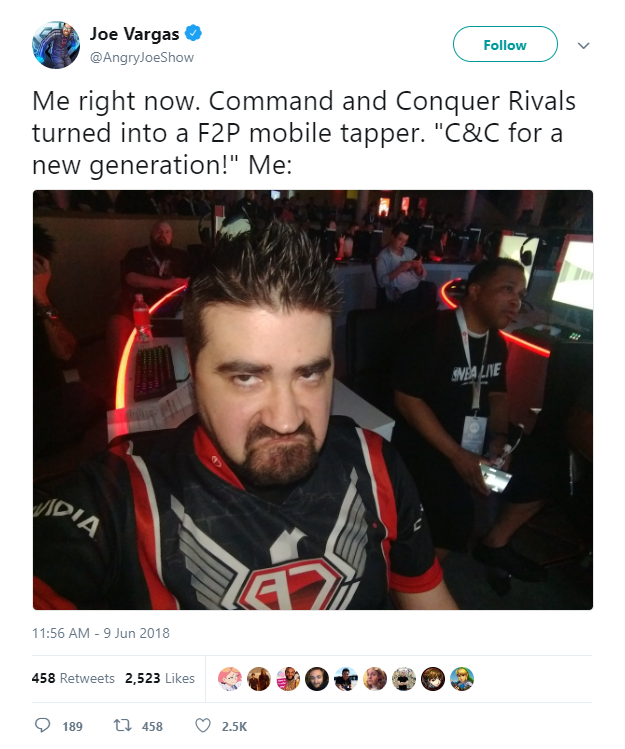Click the 2.5K likes count

[235, 727]
